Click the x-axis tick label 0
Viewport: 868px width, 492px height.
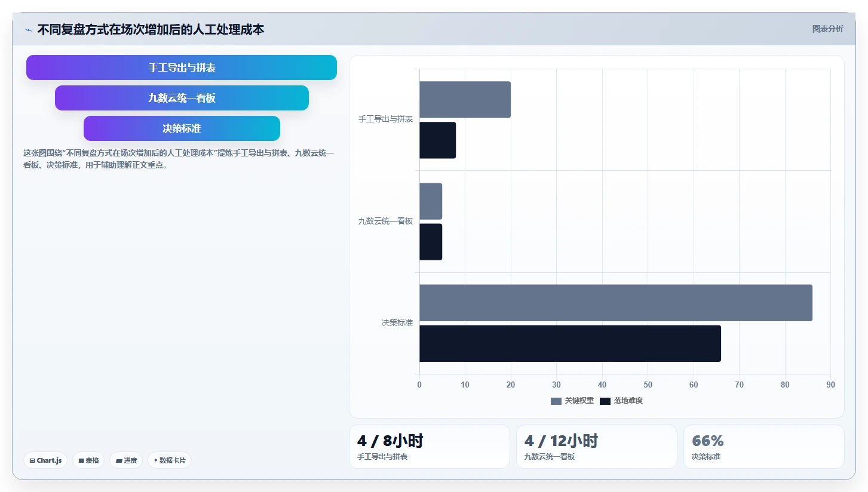pyautogui.click(x=419, y=385)
